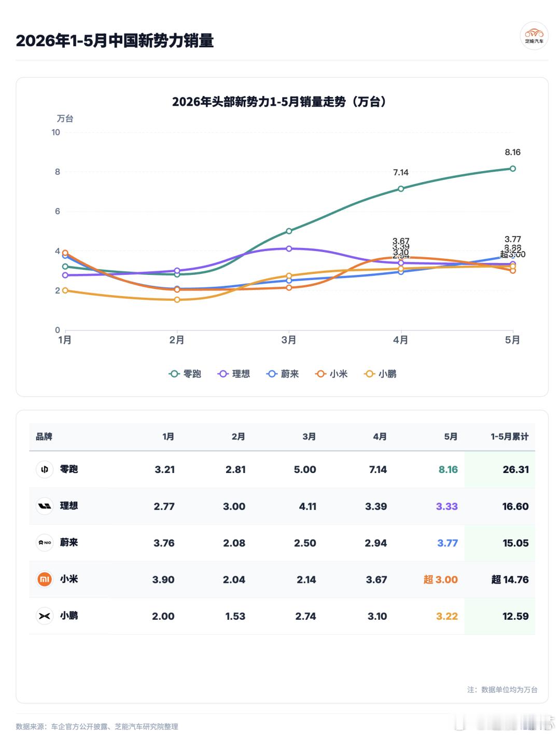Click the green 8.16 cell for 零跑
560x736 pixels.
tap(448, 469)
